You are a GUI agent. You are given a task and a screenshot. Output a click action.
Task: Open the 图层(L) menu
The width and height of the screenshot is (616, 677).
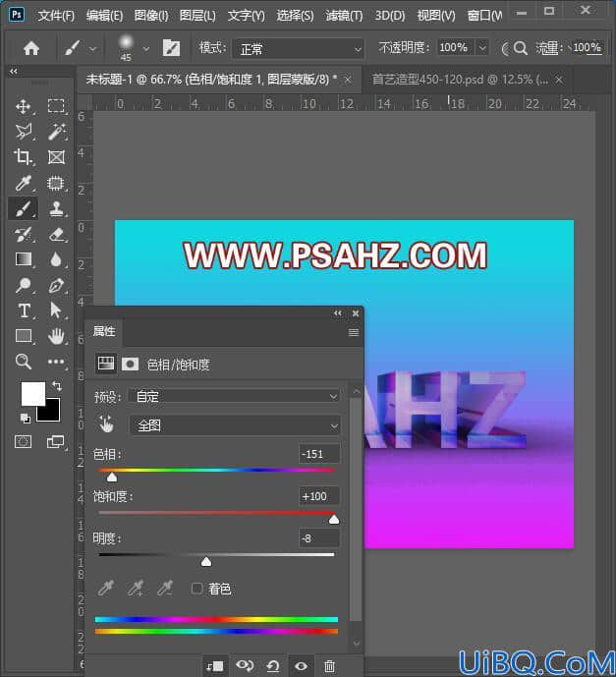pyautogui.click(x=197, y=16)
